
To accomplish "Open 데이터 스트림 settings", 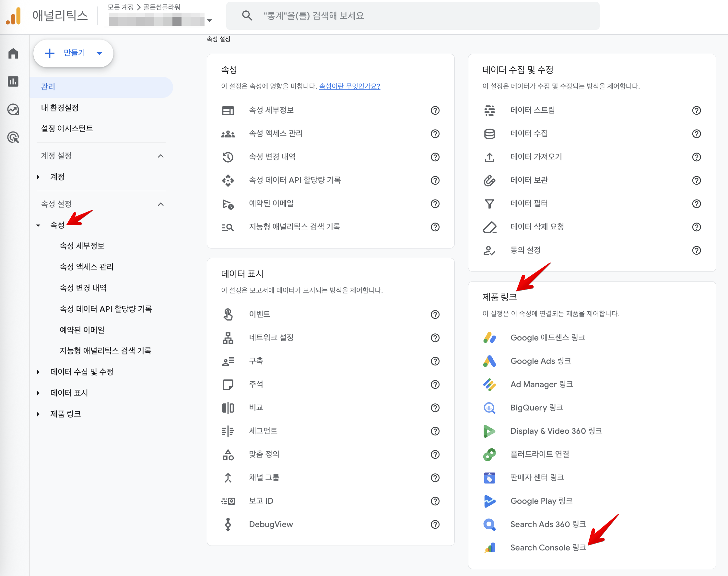I will pyautogui.click(x=533, y=110).
